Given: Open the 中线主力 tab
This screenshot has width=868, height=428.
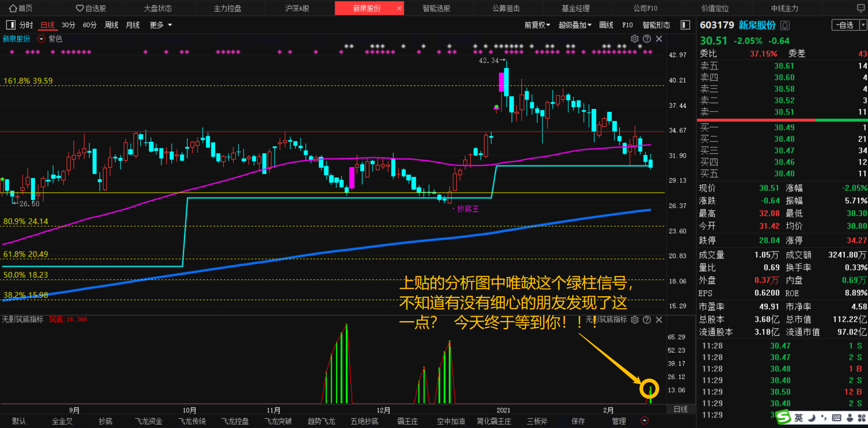Looking at the screenshot, I should point(784,8).
